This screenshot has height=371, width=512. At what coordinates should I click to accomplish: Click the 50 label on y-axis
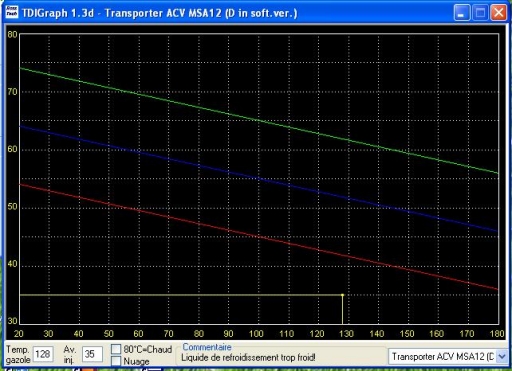[x=12, y=206]
